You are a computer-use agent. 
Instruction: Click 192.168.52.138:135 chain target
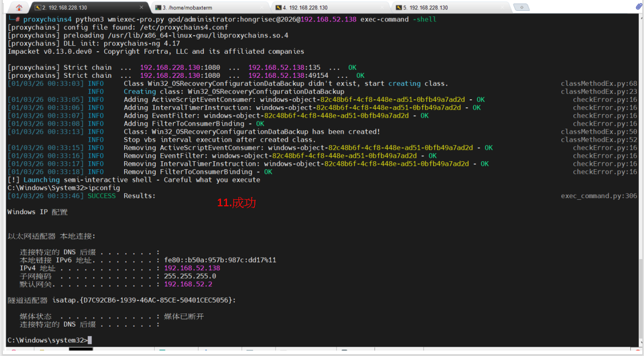[284, 67]
